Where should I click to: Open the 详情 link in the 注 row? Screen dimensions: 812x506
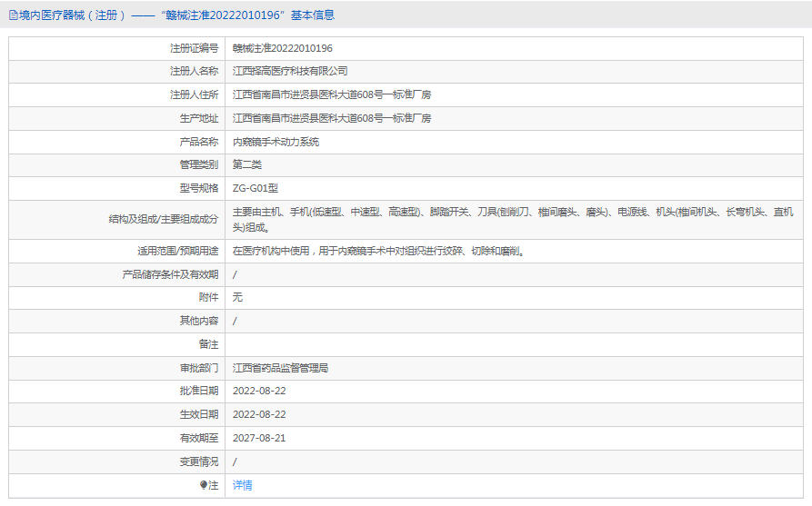point(243,485)
